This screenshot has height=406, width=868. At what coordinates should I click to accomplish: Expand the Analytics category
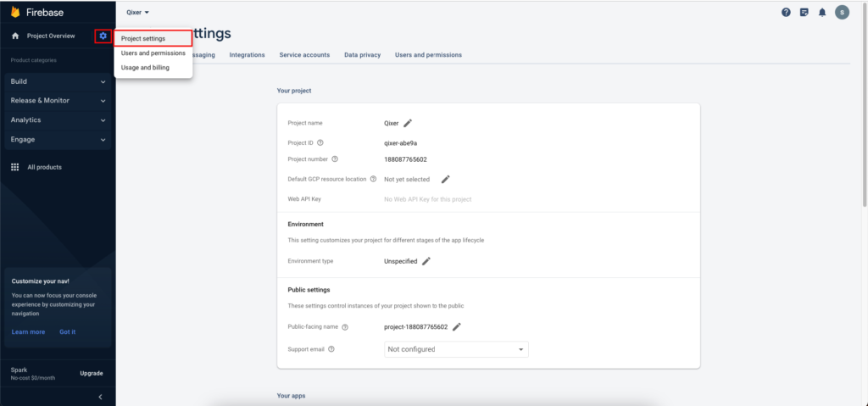coord(58,120)
